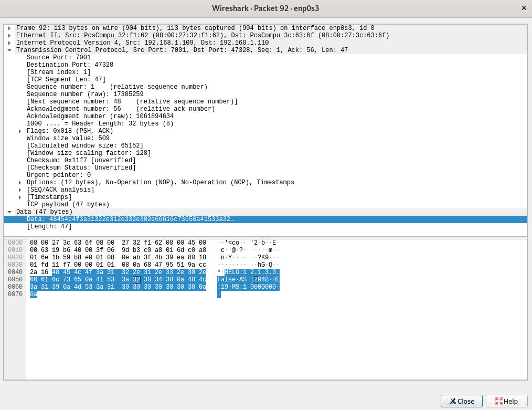Screen dimensions: 532x410
Task: Click ASCII text false in bytes pane
Action: click(226, 279)
